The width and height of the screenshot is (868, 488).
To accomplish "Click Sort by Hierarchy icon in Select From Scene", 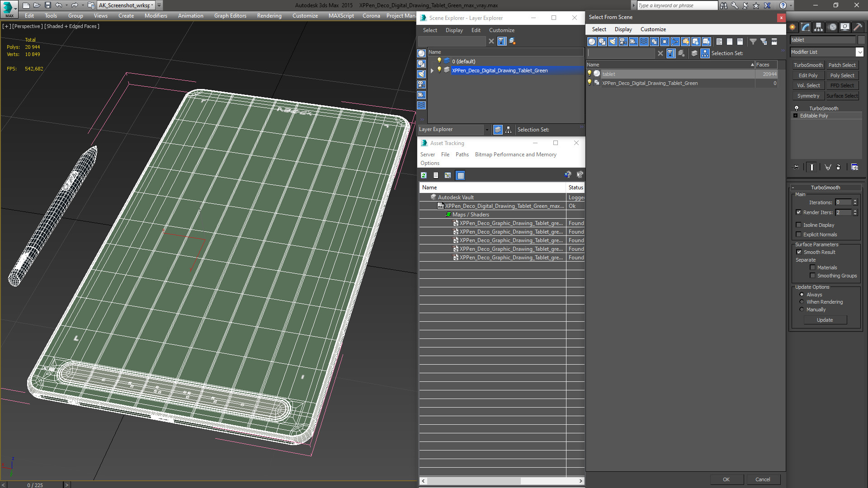I will [x=705, y=53].
